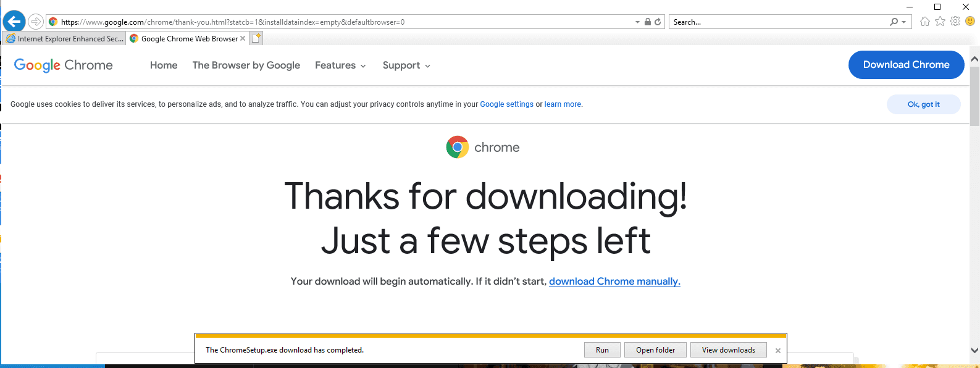Select the Google Chrome Web Browser tab
This screenshot has width=980, height=368.
click(x=188, y=38)
